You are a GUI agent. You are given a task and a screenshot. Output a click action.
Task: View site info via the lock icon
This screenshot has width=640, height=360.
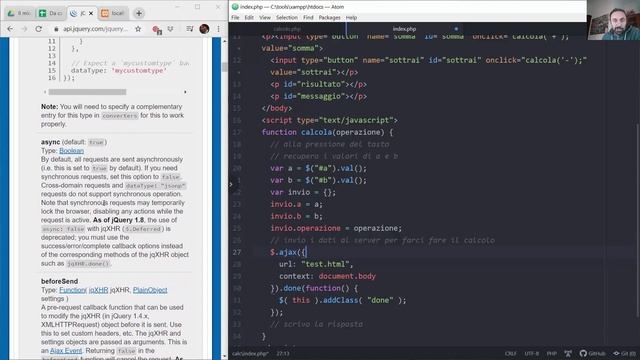[x=56, y=29]
